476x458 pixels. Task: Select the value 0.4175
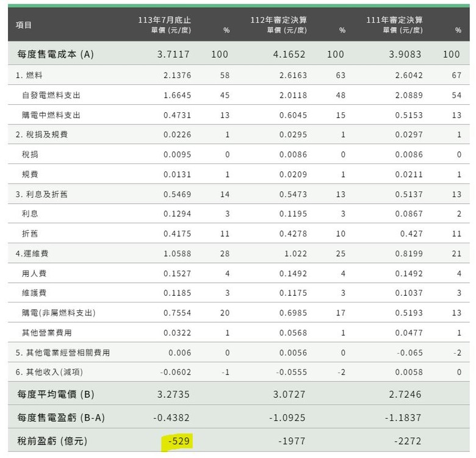(178, 234)
